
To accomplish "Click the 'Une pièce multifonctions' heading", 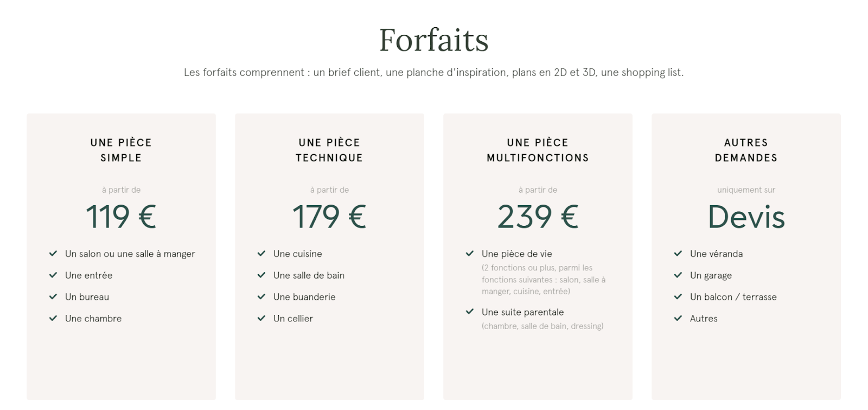I will tap(538, 150).
